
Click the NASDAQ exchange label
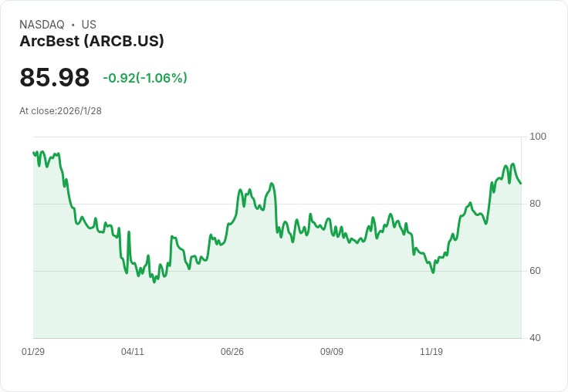42,25
